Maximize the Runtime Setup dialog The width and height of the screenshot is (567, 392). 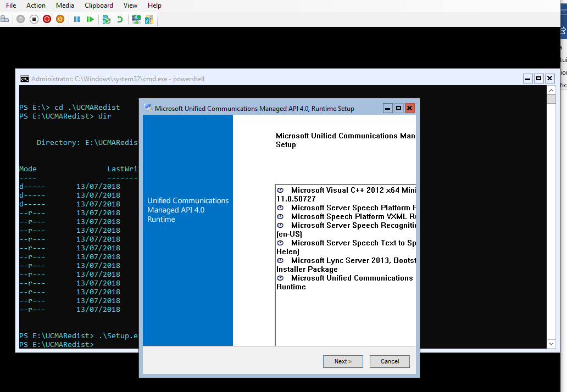398,108
